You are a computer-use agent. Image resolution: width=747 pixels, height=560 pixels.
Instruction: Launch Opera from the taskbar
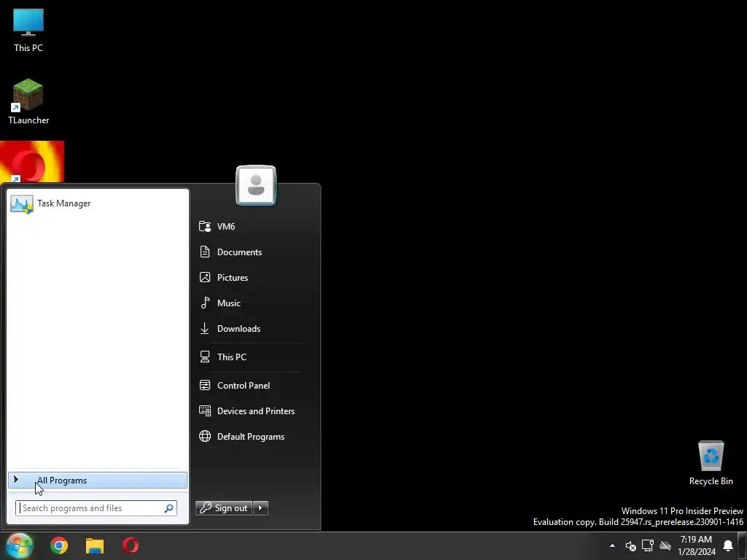coord(131,545)
